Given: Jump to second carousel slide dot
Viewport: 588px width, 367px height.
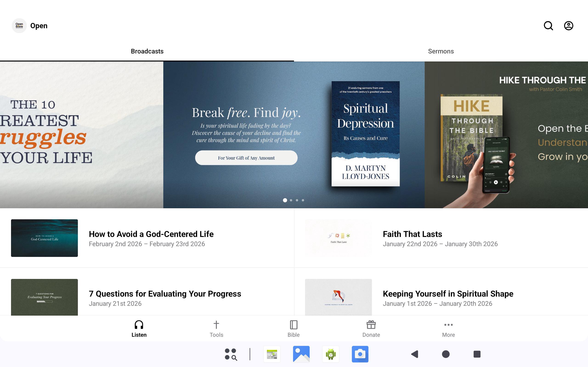Looking at the screenshot, I should [x=291, y=200].
